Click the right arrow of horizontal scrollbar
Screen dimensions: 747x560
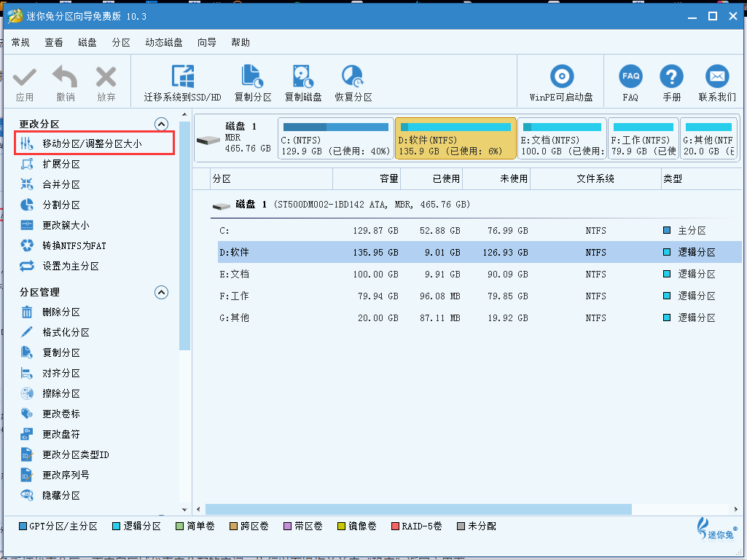pos(737,510)
